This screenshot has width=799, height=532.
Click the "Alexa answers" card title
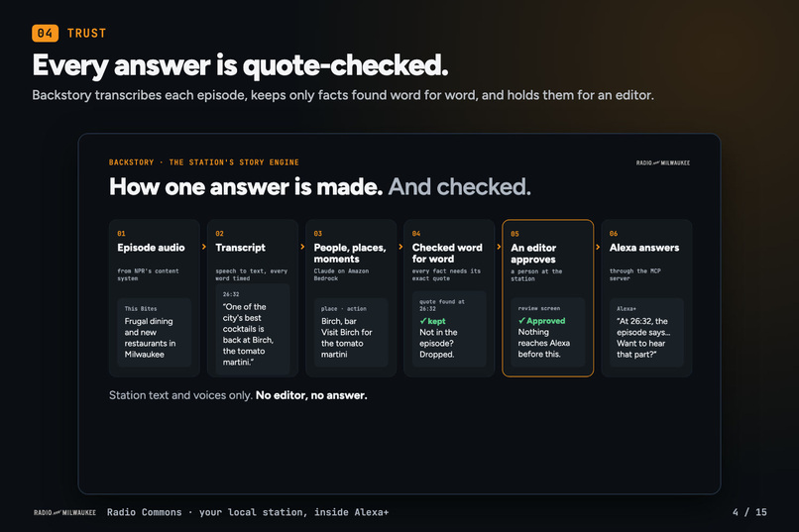(x=644, y=248)
